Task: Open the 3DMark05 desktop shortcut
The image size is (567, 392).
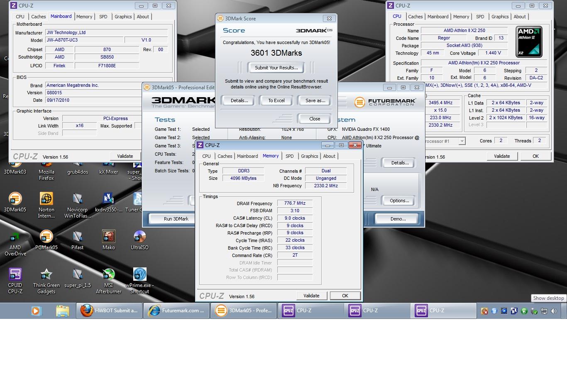Action: (15, 202)
